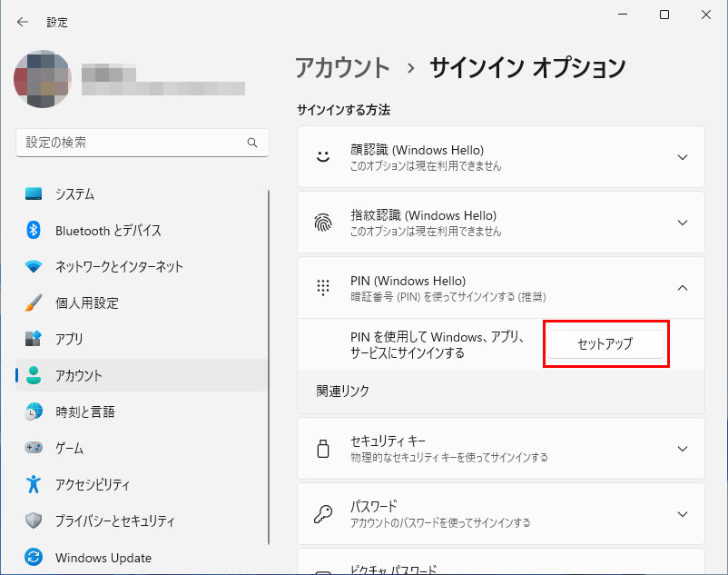Click the サインインする方法 heading
The image size is (728, 575).
(x=343, y=110)
